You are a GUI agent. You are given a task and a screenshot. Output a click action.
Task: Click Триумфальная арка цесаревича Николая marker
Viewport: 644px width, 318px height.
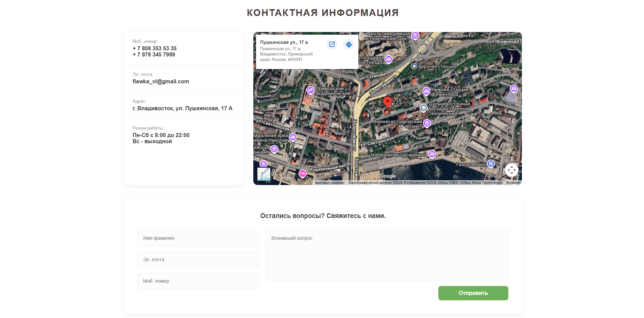pyautogui.click(x=293, y=137)
